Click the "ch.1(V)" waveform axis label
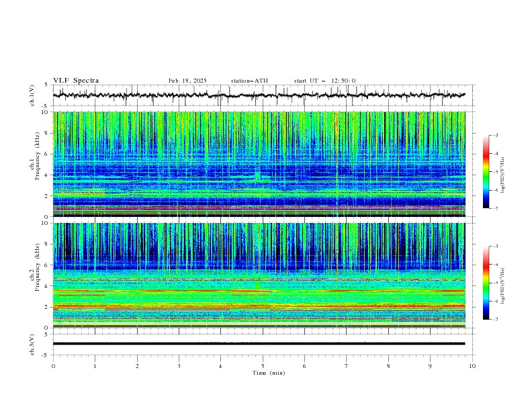The width and height of the screenshot is (532, 411). click(32, 95)
